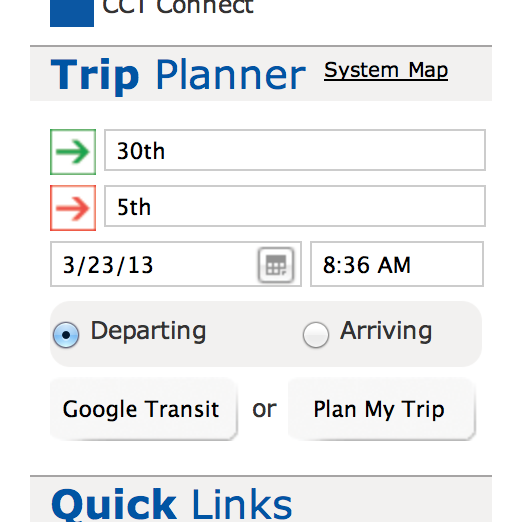Screen dimensions: 526x522
Task: Click the green origin arrow icon
Action: [73, 152]
